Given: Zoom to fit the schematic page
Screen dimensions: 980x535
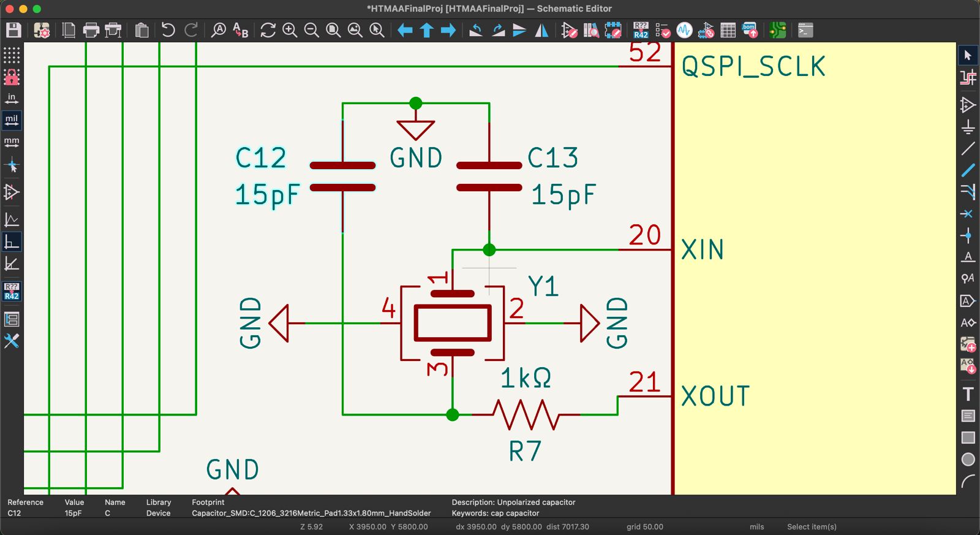Looking at the screenshot, I should [333, 30].
